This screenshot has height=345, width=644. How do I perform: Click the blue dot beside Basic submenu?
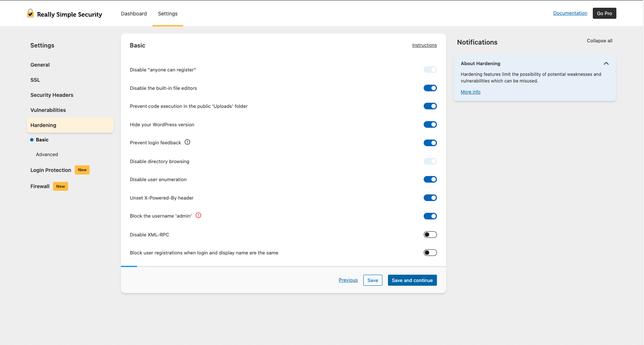click(x=32, y=140)
